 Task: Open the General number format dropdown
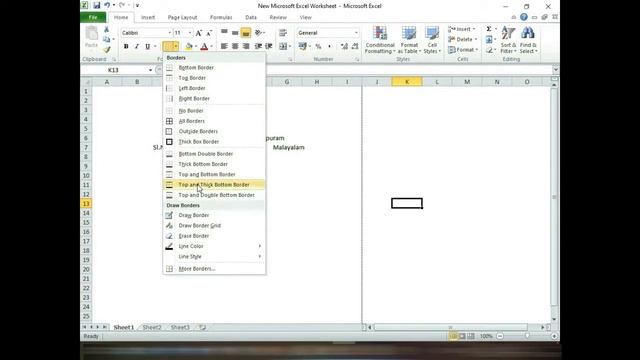point(356,33)
